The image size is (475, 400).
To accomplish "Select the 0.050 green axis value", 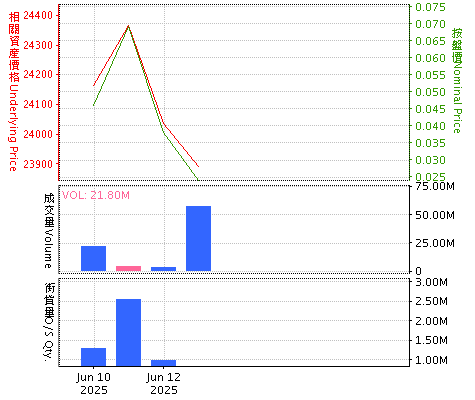I will click(430, 92).
